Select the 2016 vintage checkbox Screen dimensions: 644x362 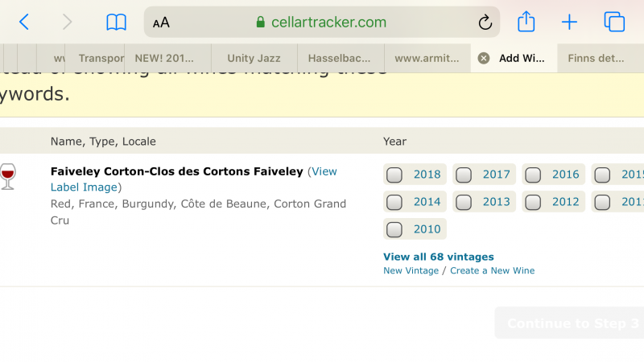532,175
